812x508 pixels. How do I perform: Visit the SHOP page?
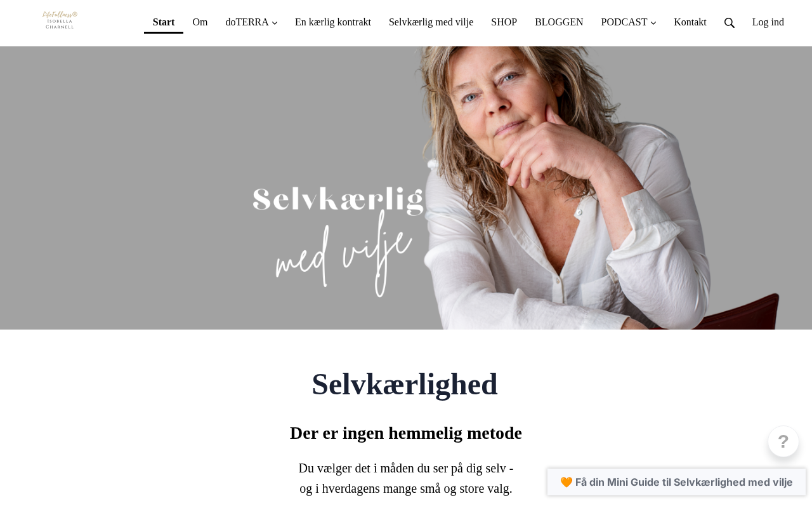(504, 22)
